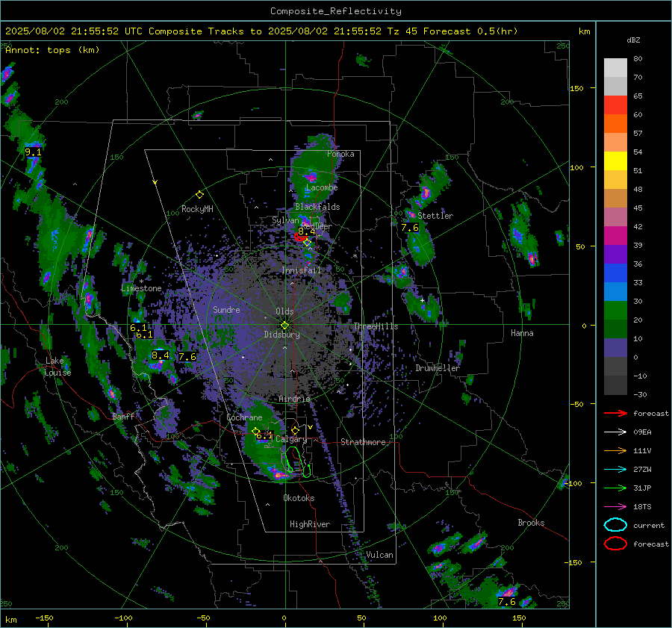The width and height of the screenshot is (672, 628).
Task: Select the Drumheller city label
Action: [438, 368]
